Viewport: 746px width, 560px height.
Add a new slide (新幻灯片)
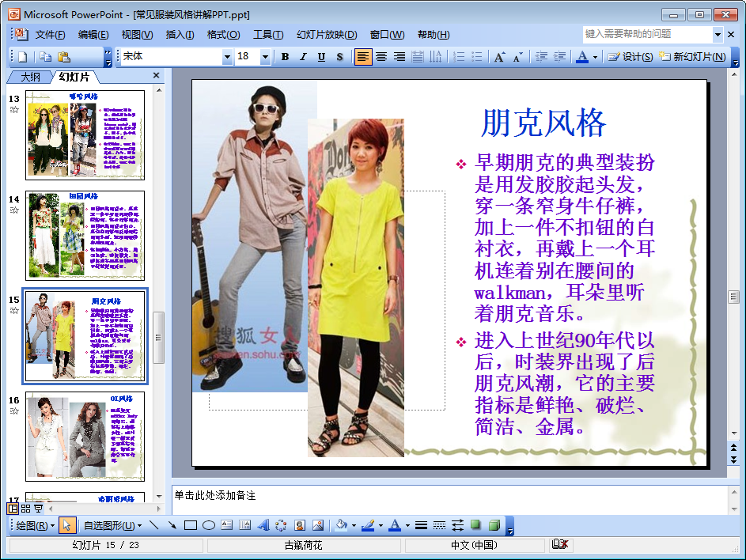pos(692,57)
